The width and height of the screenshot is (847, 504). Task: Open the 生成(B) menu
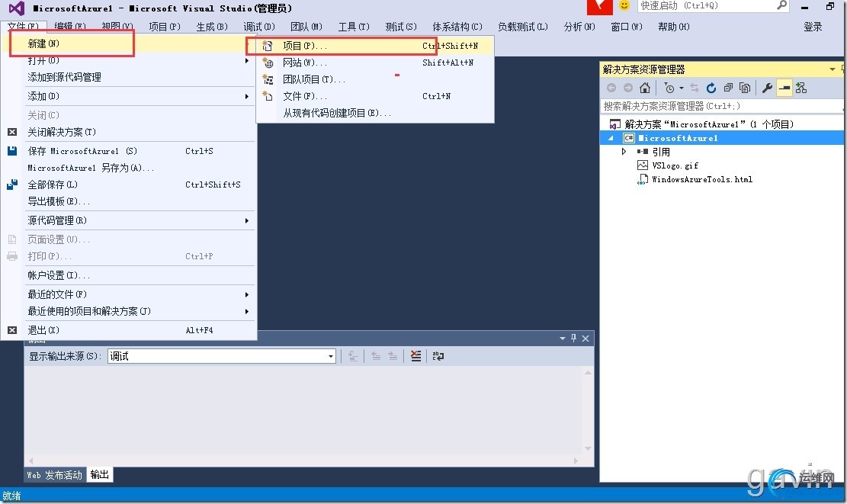(212, 27)
